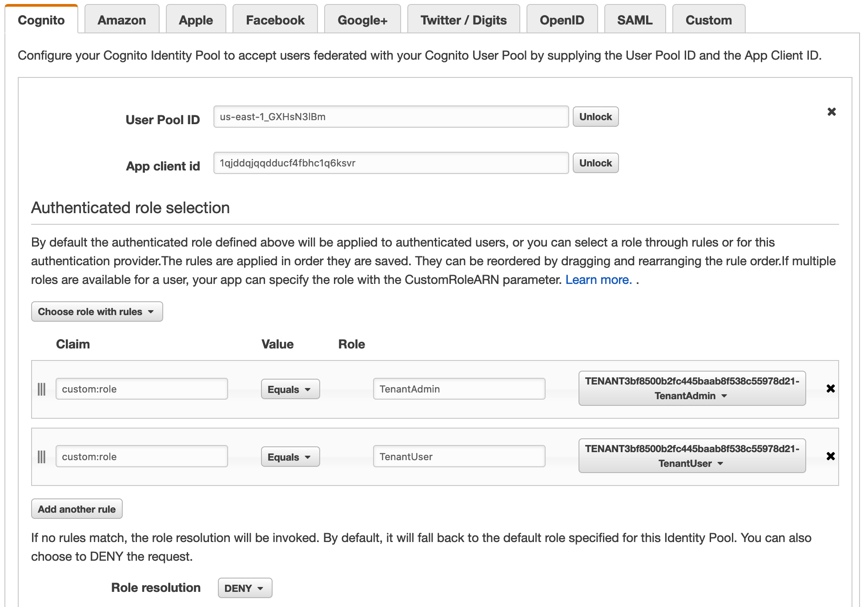Click claim field in TenantAdmin rule
The width and height of the screenshot is (868, 607).
(142, 389)
